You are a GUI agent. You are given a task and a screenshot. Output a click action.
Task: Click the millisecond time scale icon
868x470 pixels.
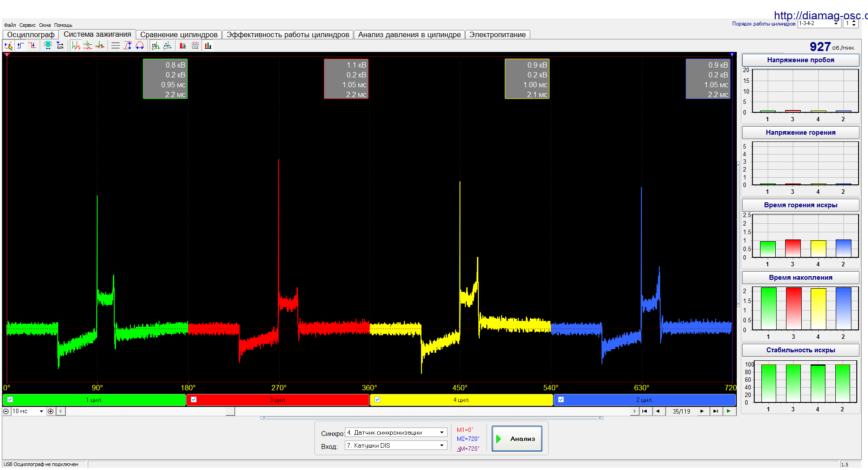click(x=155, y=46)
